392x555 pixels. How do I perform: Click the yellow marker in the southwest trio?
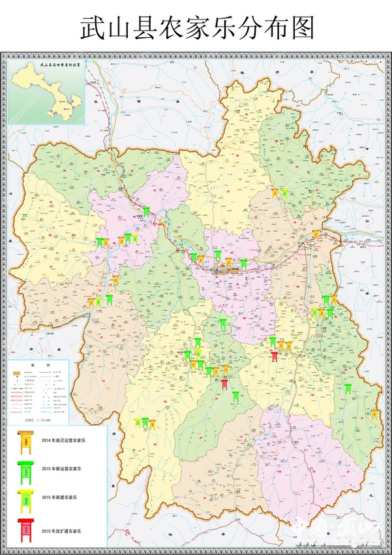pos(138,423)
